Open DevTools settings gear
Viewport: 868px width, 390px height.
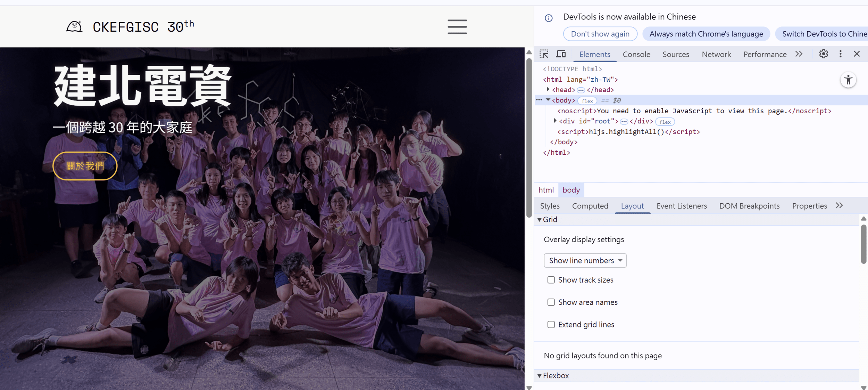(x=823, y=54)
